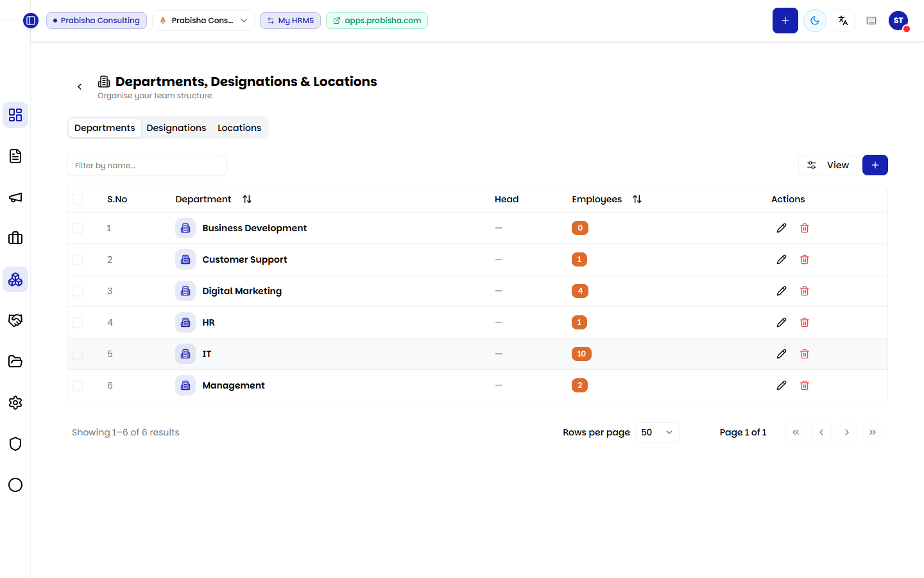
Task: Switch to the Departments tab
Action: point(105,128)
